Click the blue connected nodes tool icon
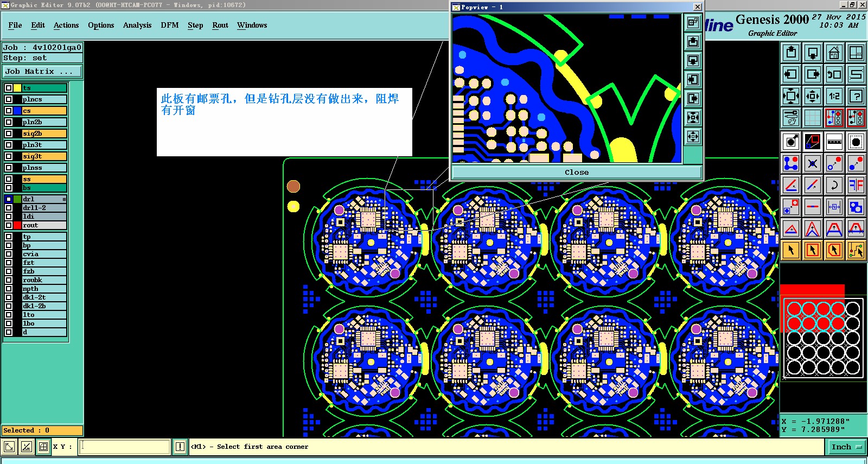This screenshot has width=868, height=464. (791, 163)
